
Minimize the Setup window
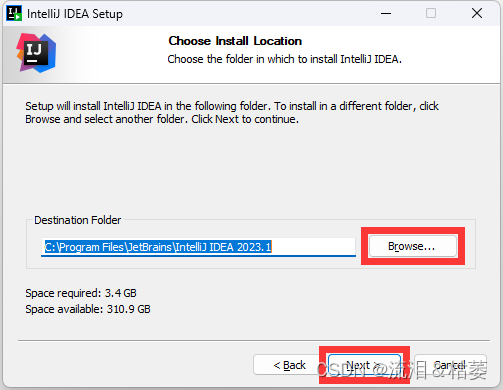point(386,13)
